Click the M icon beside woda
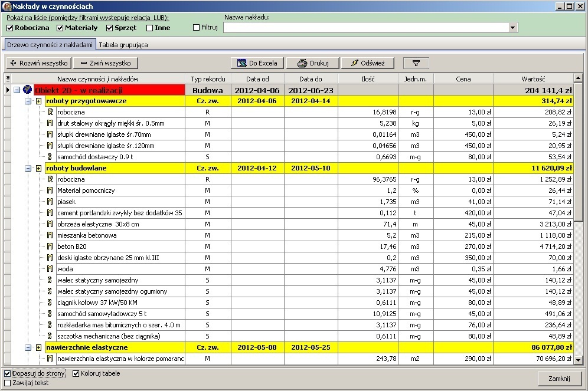 tap(50, 270)
